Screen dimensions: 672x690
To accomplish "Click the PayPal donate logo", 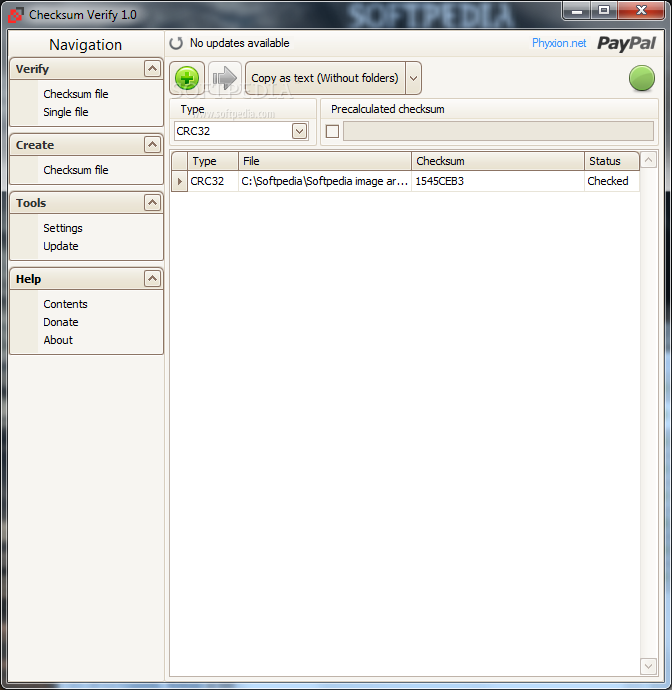I will 626,43.
